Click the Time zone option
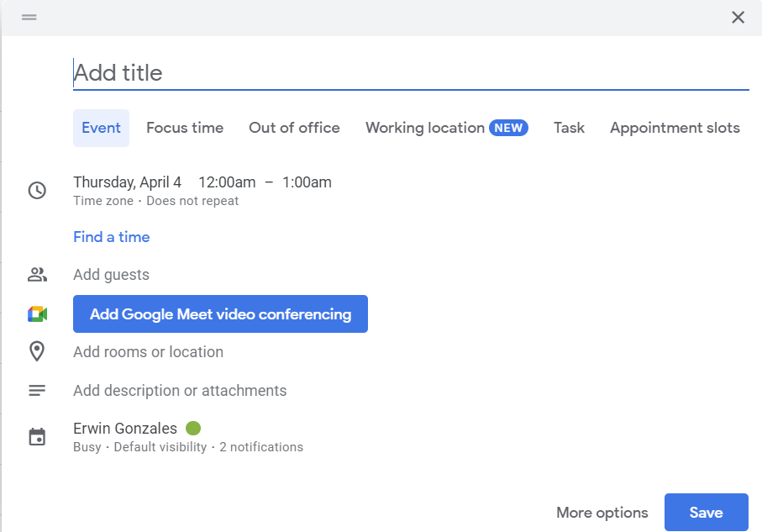 point(103,201)
